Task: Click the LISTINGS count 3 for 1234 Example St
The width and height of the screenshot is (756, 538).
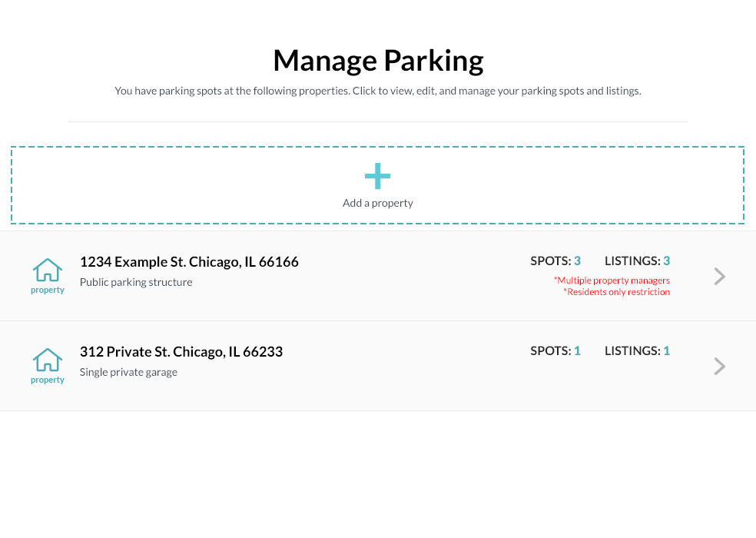Action: [665, 261]
